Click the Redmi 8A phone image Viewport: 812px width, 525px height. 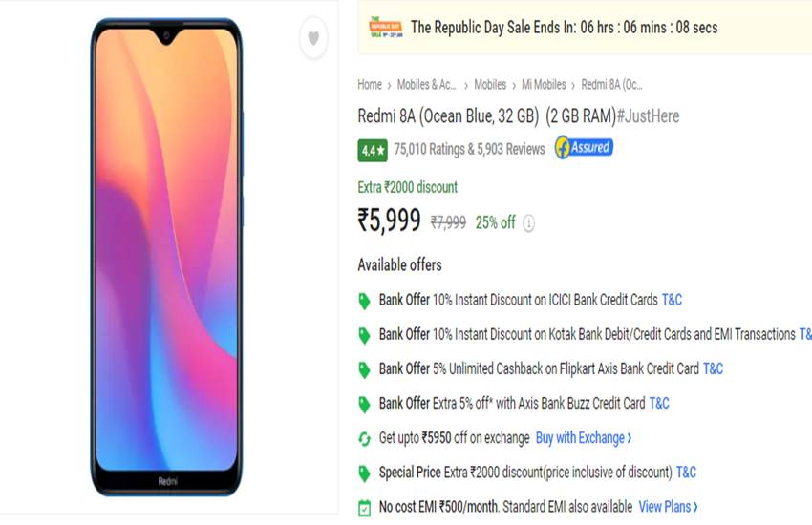click(x=167, y=258)
